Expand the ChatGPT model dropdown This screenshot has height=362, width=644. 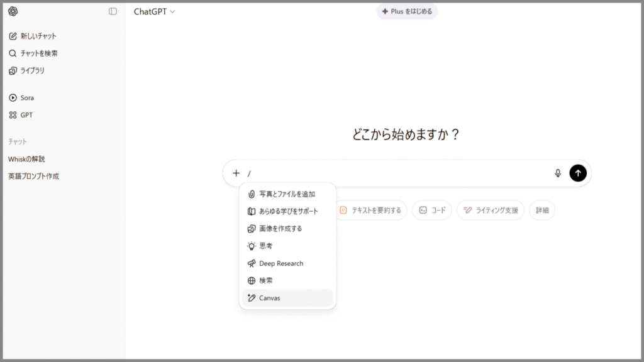coord(155,11)
